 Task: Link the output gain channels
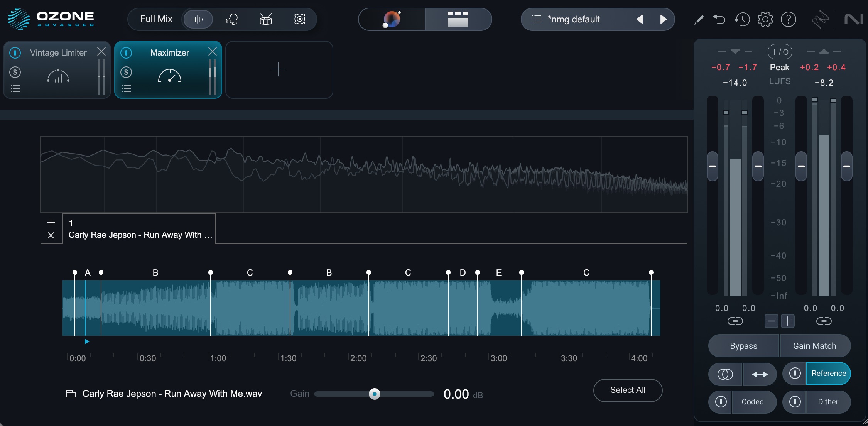(824, 321)
